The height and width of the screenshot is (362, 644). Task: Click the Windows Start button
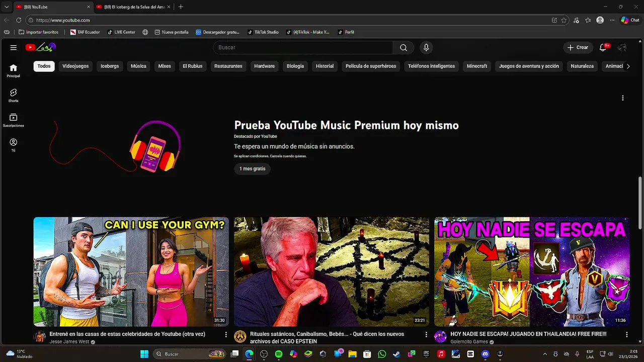pyautogui.click(x=144, y=354)
